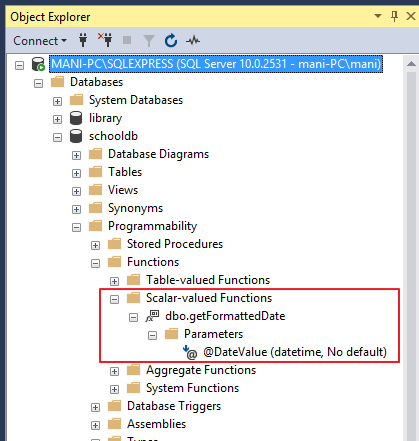The width and height of the screenshot is (419, 441).
Task: Click the schooldb database cylinder icon
Action: click(76, 136)
